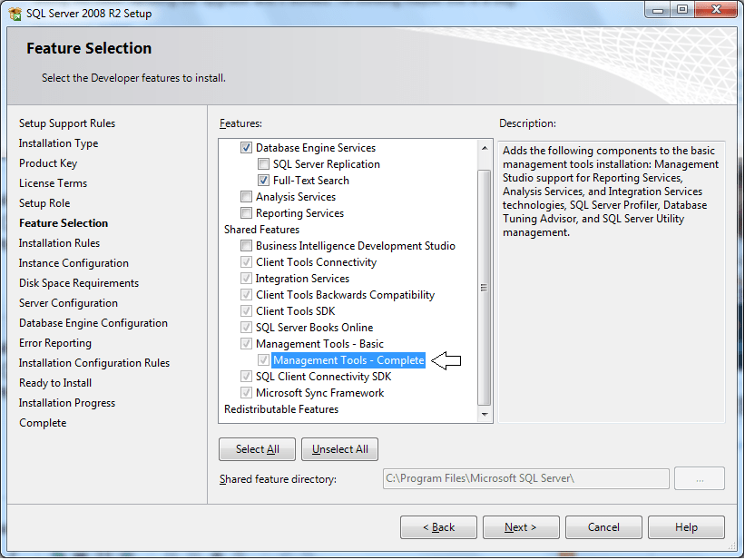Toggle Management Tools - Complete checkbox
The height and width of the screenshot is (560, 745).
263,359
